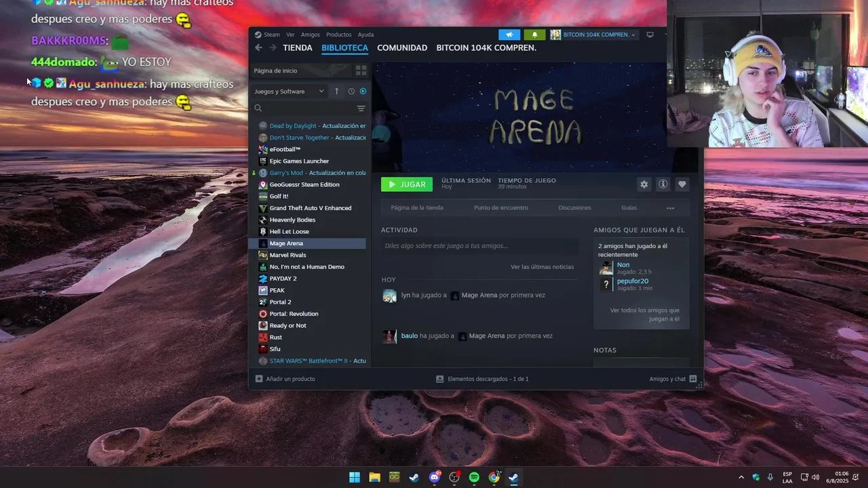Image resolution: width=868 pixels, height=488 pixels.
Task: Click friend pepufor20 in friends panel
Action: coord(633,281)
